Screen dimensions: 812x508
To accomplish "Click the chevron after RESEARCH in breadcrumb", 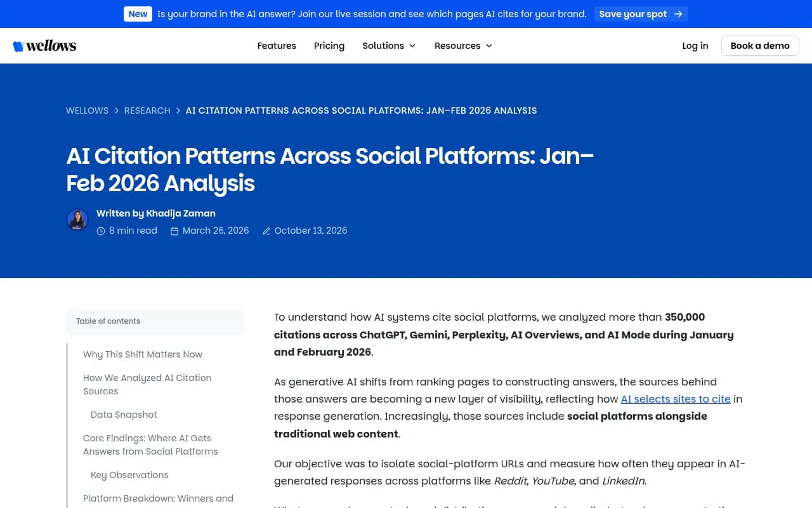I will [x=178, y=110].
